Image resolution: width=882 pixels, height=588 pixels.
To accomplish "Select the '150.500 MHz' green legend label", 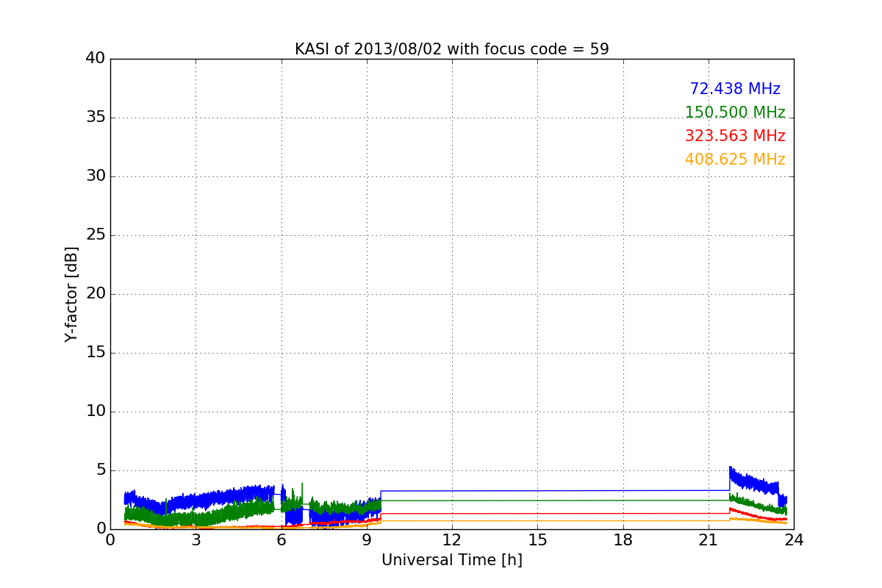I will pos(735,112).
